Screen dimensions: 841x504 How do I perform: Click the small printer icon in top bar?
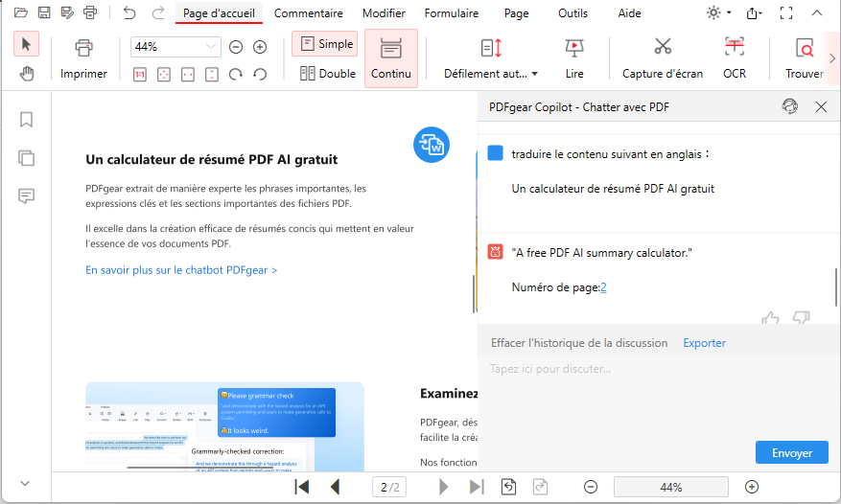[x=90, y=12]
